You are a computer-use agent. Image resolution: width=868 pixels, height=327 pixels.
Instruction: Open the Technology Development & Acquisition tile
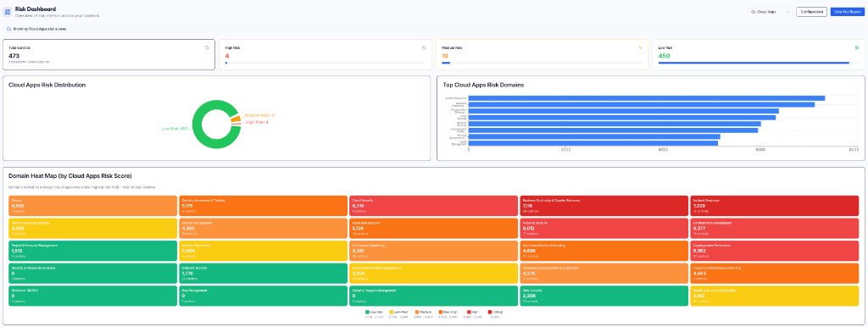(604, 274)
